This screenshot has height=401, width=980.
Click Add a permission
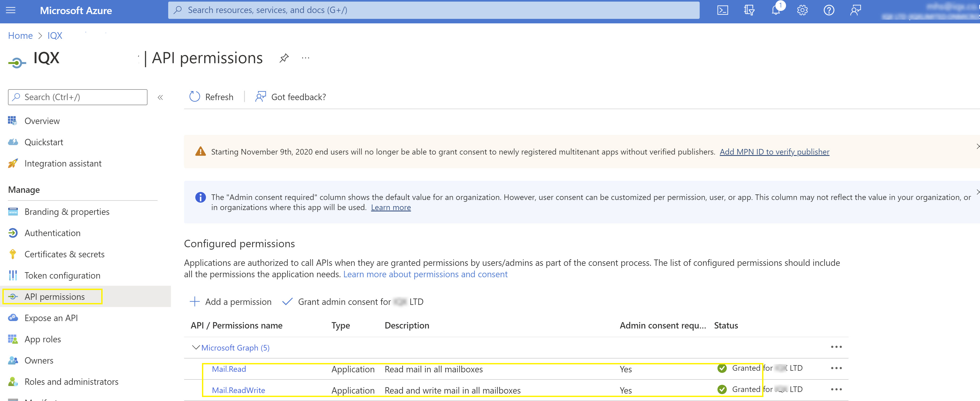click(x=231, y=302)
